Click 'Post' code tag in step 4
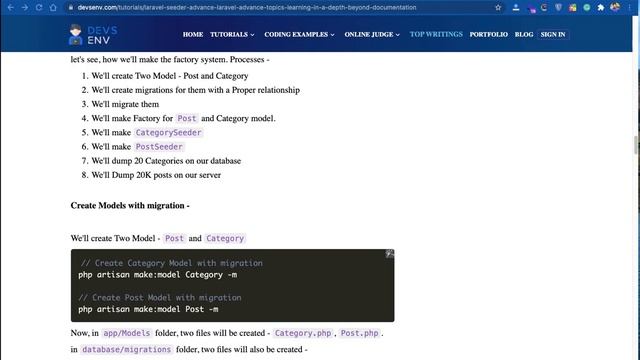 point(187,118)
